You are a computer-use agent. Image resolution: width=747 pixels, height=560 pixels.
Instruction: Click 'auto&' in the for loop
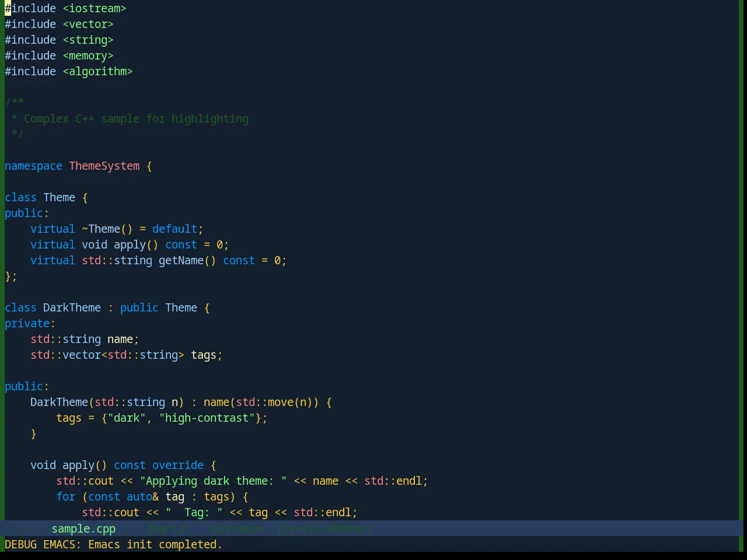tap(142, 496)
